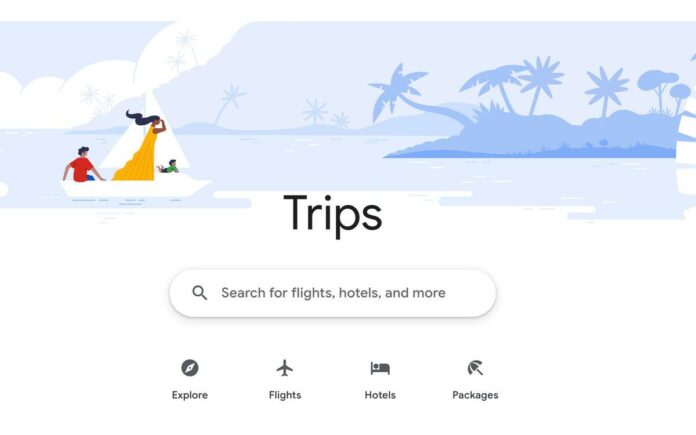The width and height of the screenshot is (696, 435).
Task: Click the blue island silhouette in the banner
Action: tap(533, 135)
